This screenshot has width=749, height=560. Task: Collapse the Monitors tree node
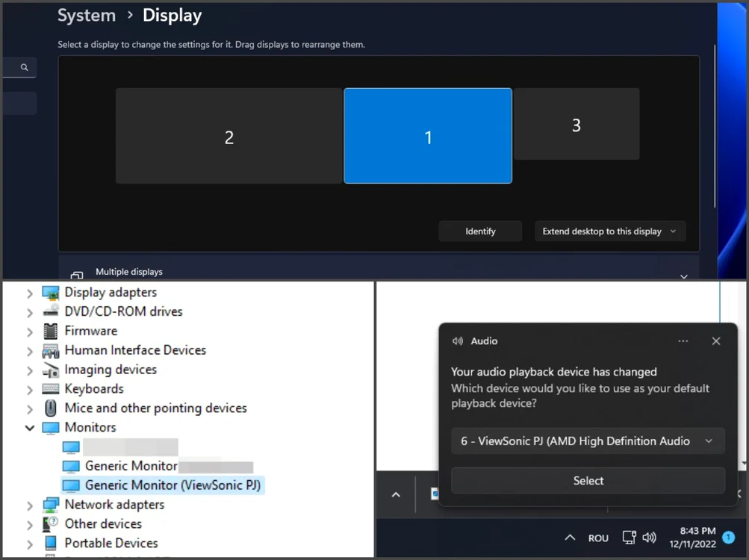point(30,428)
